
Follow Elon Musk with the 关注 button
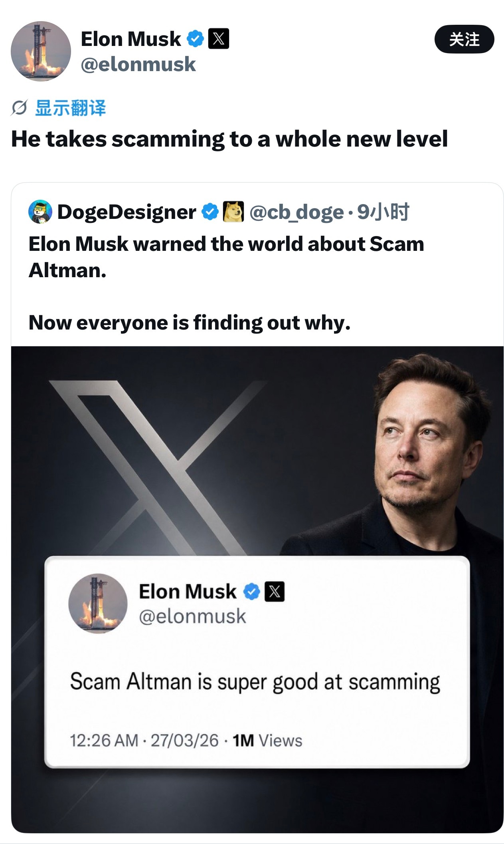pos(464,39)
